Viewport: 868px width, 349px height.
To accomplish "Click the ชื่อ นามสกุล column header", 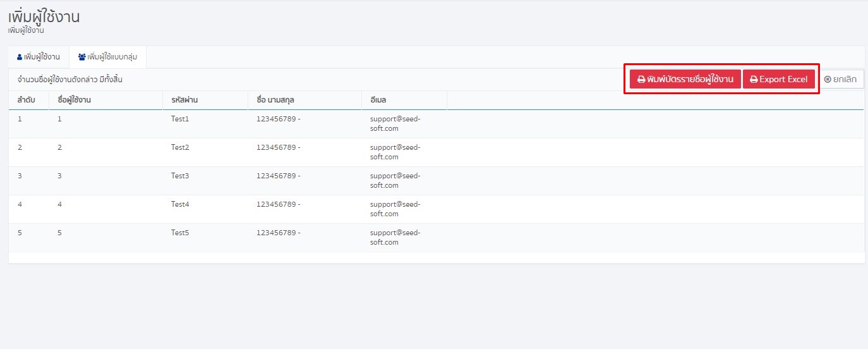I will point(305,100).
